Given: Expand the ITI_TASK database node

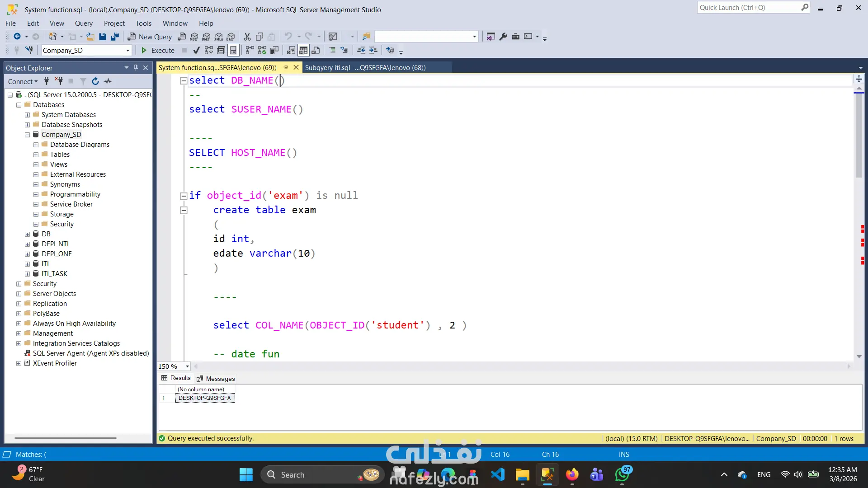Looking at the screenshot, I should click(x=27, y=274).
